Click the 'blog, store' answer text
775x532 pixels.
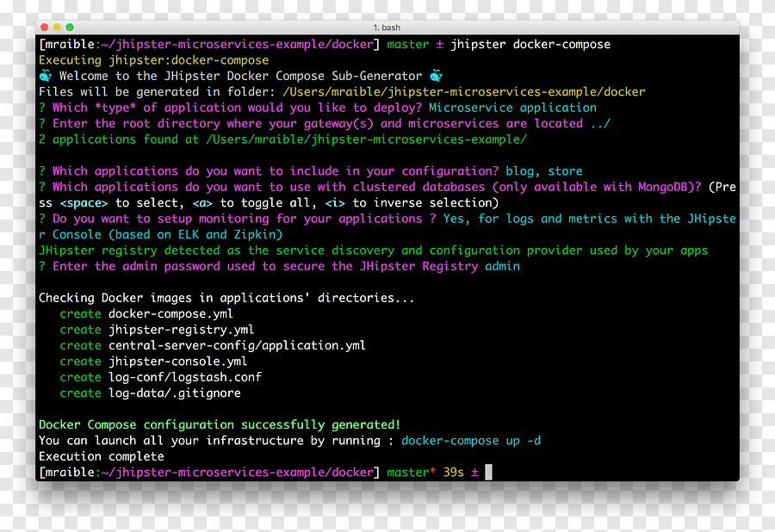pos(544,171)
